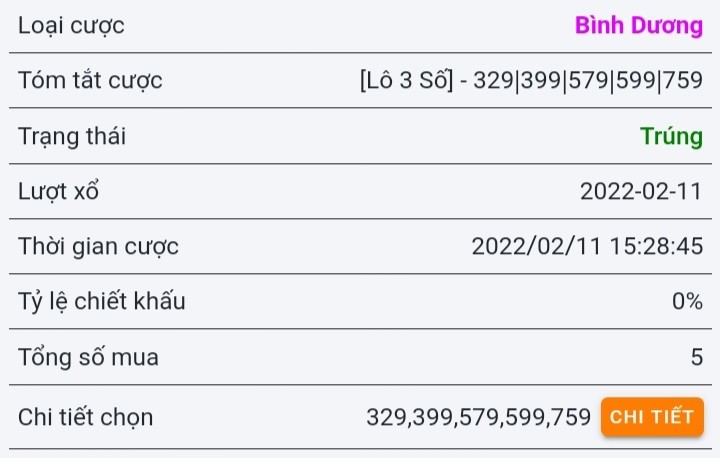Select the Tóm tắt cược row label
The height and width of the screenshot is (458, 720).
90,81
